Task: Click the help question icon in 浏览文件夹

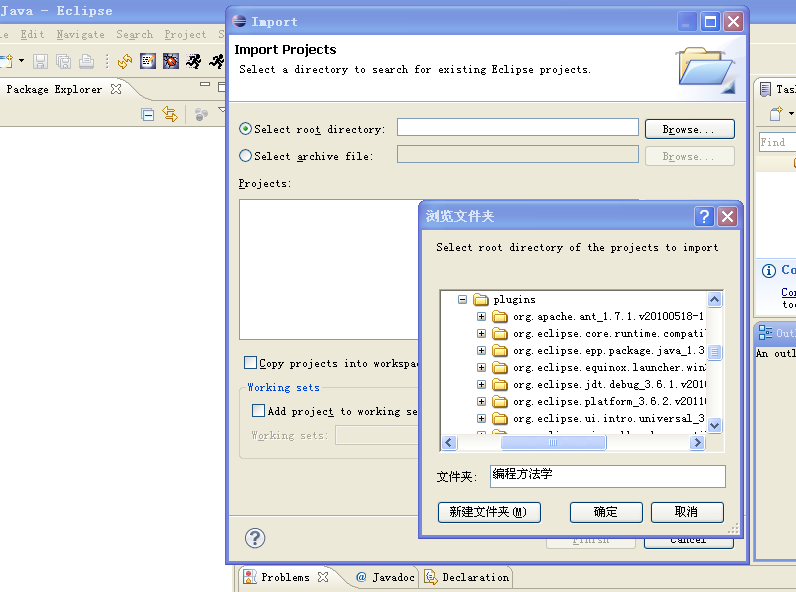Action: (704, 217)
